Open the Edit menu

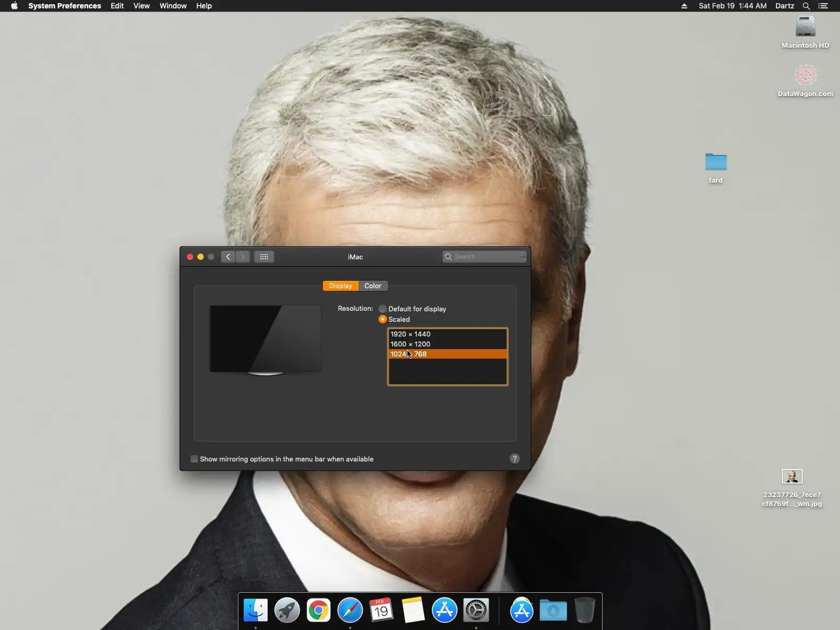click(117, 6)
